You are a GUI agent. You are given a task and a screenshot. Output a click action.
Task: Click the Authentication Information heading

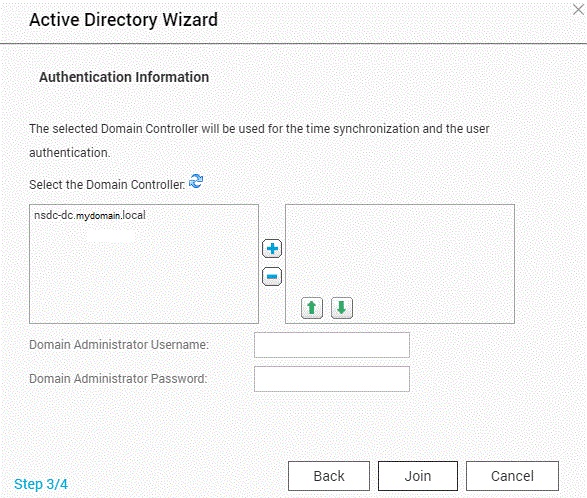click(124, 77)
